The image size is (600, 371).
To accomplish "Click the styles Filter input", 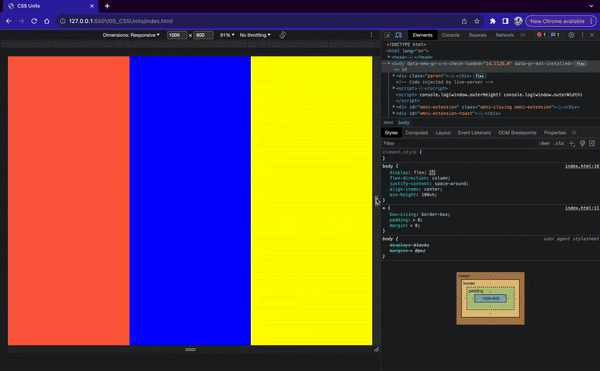I will (x=459, y=143).
